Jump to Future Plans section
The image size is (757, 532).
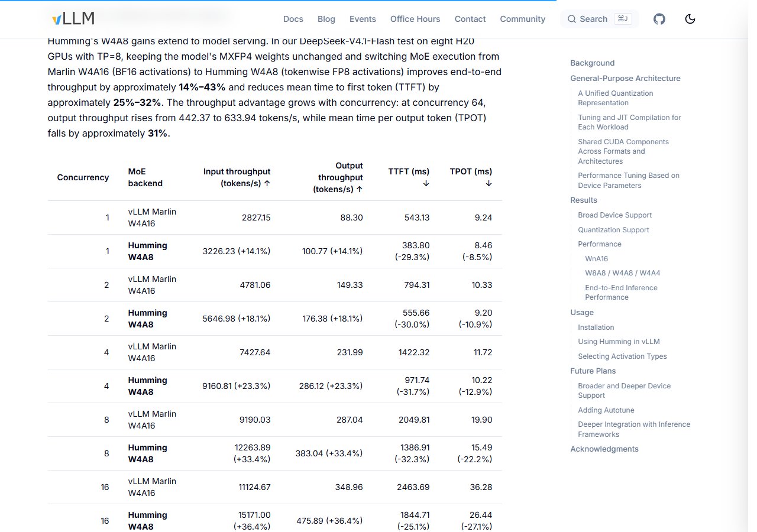click(593, 371)
